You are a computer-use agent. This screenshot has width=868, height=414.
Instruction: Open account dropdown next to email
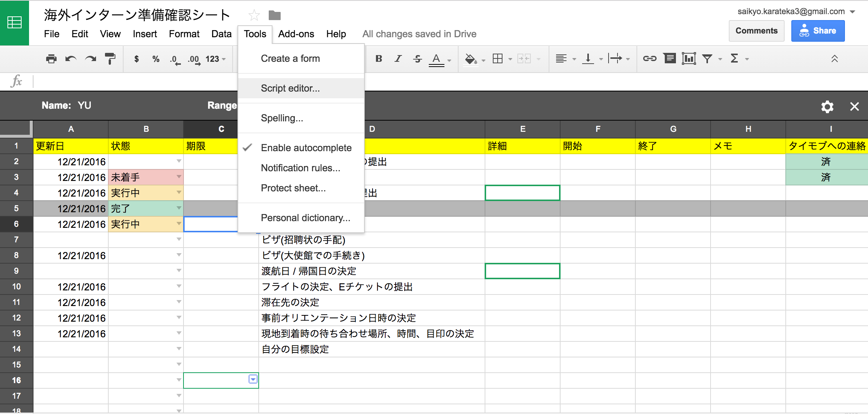853,12
